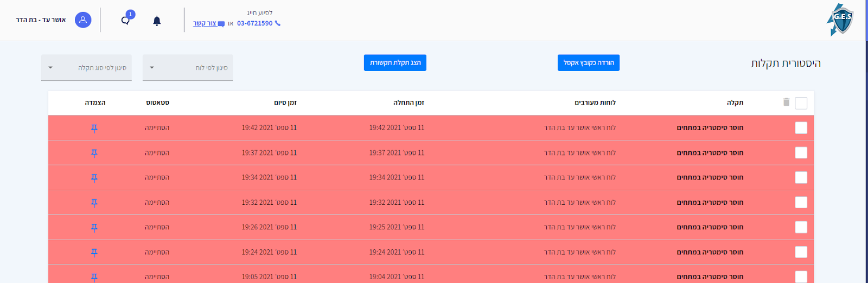This screenshot has height=283, width=868.
Task: Pin the fault row from 19:32
Action: point(94,203)
